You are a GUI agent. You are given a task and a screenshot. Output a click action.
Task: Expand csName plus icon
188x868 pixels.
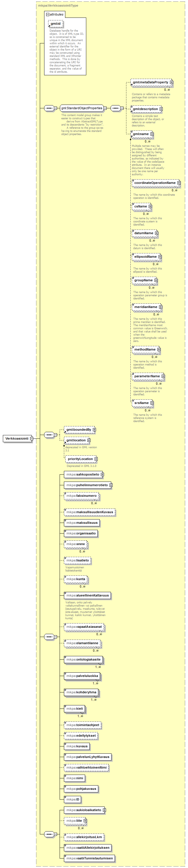coord(150,207)
